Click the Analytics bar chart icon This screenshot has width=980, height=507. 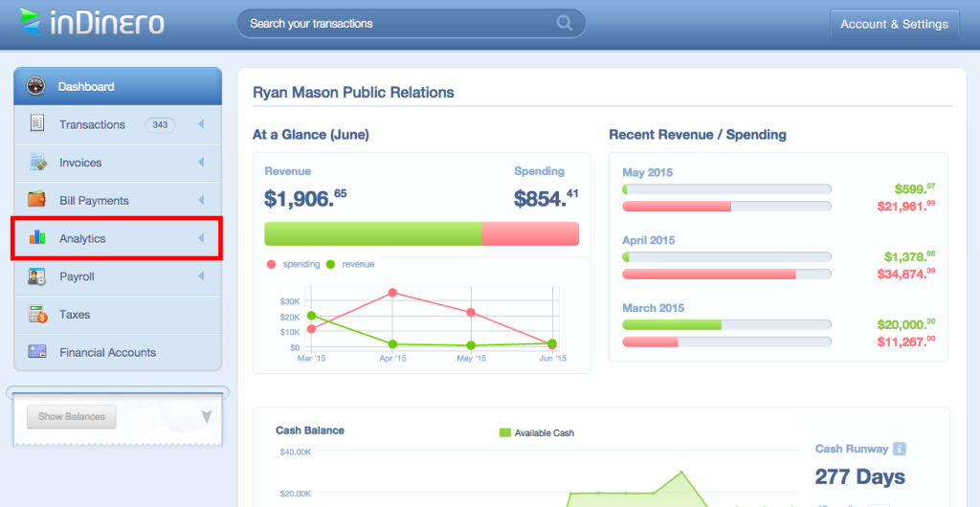point(37,237)
